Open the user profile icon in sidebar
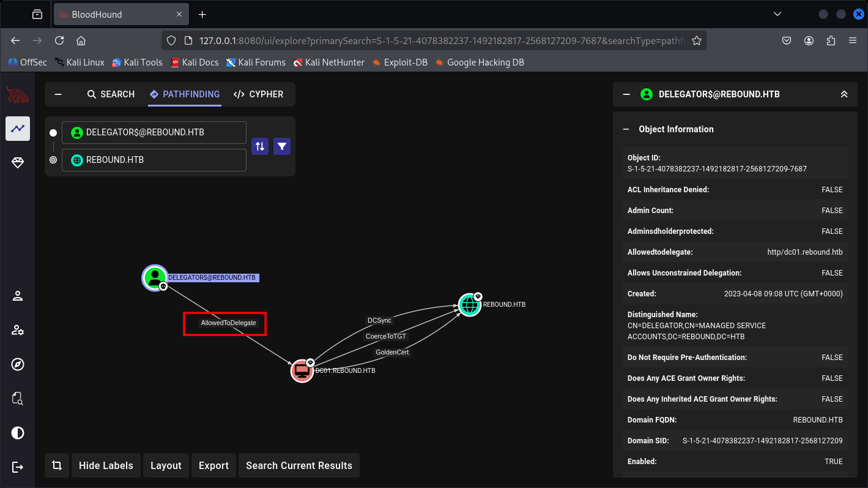Image resolution: width=868 pixels, height=488 pixels. (18, 296)
